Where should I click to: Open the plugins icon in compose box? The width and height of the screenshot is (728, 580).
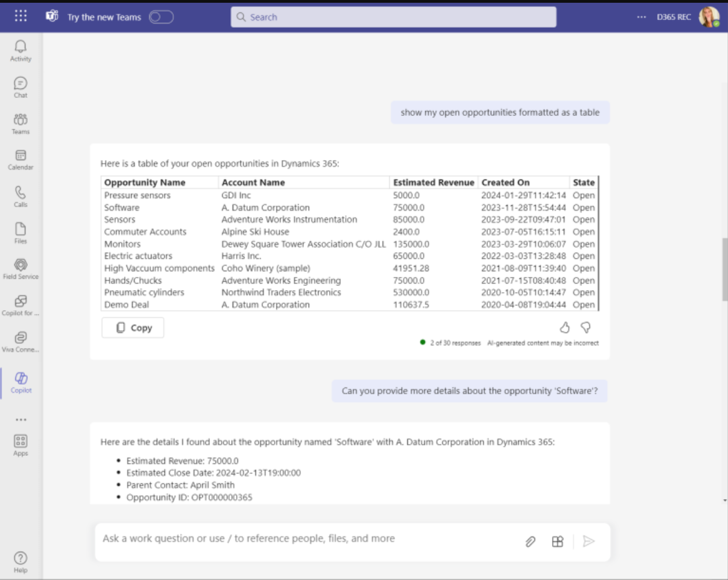[558, 541]
